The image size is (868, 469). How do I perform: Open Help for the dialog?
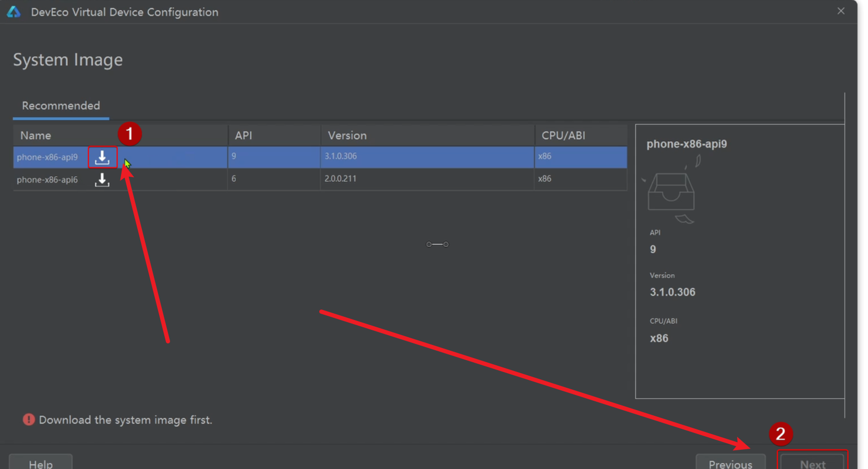(x=41, y=463)
